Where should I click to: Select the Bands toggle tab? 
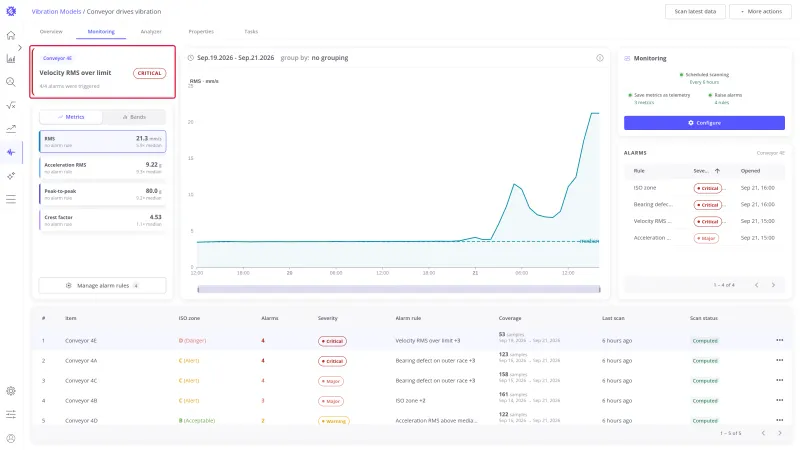tap(134, 117)
